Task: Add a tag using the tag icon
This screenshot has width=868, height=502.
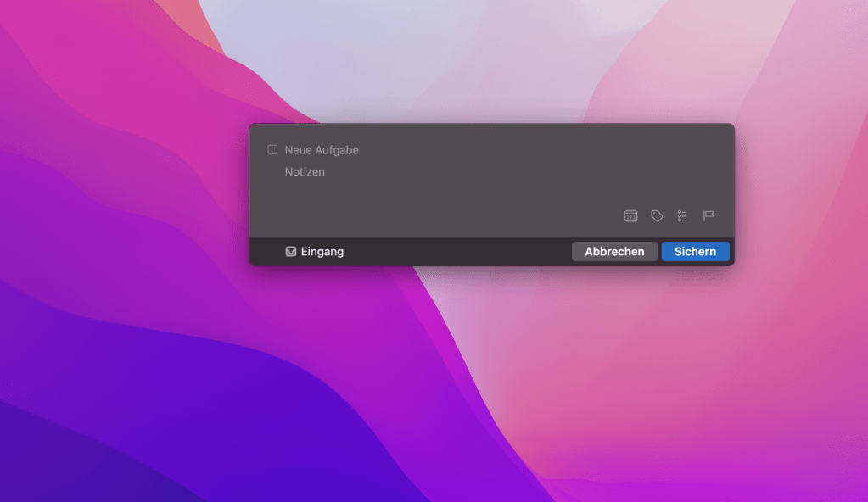Action: coord(657,216)
